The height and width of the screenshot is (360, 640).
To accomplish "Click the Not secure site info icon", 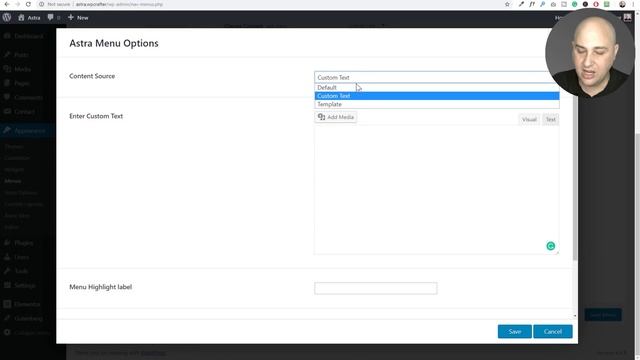I will [41, 4].
